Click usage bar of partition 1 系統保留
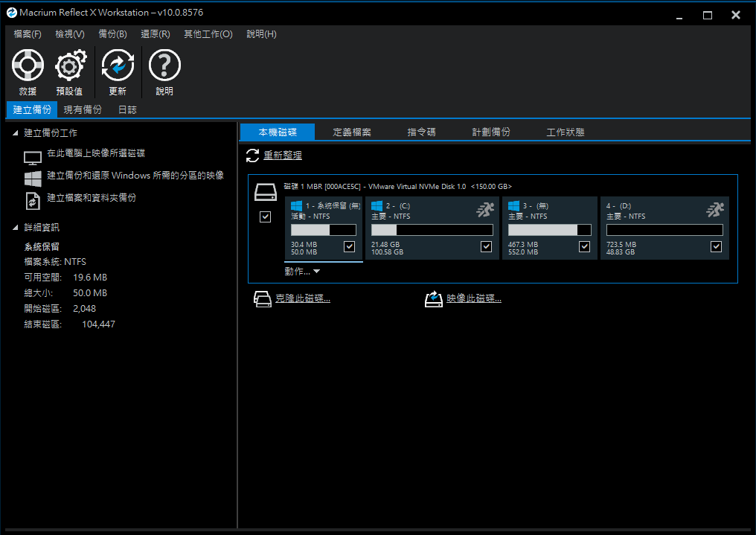This screenshot has height=535, width=756. (324, 230)
